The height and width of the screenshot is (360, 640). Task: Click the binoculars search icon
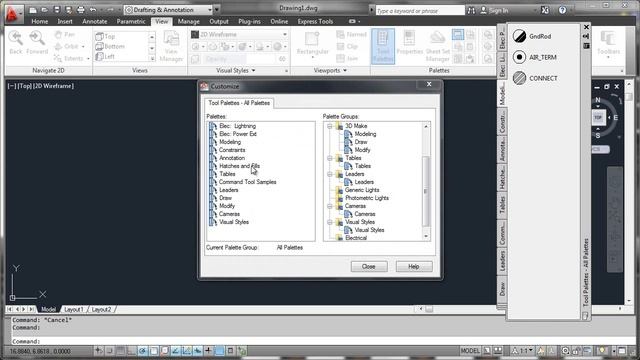pyautogui.click(x=471, y=10)
